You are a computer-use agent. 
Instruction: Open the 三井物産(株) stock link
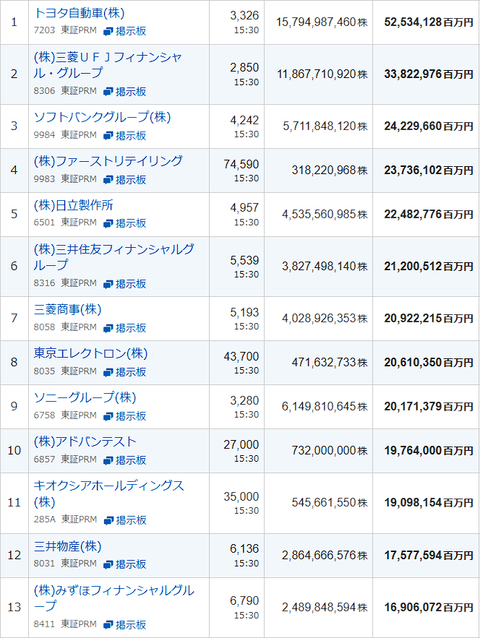click(68, 546)
